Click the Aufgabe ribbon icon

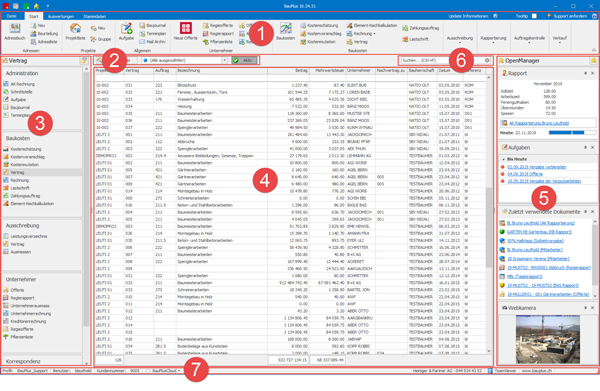126,32
